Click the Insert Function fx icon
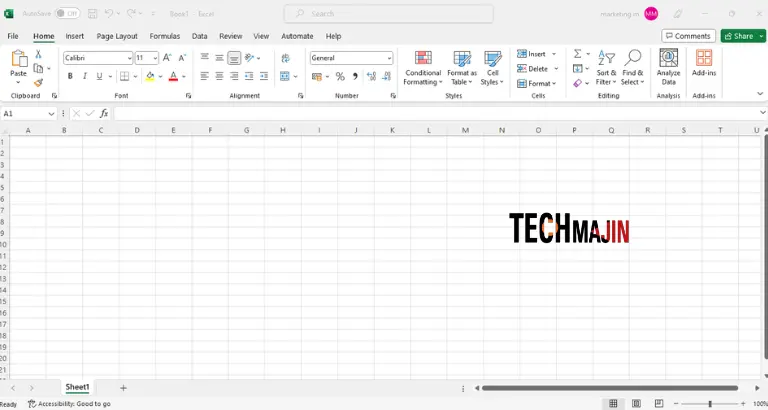The width and height of the screenshot is (768, 410). [x=104, y=114]
